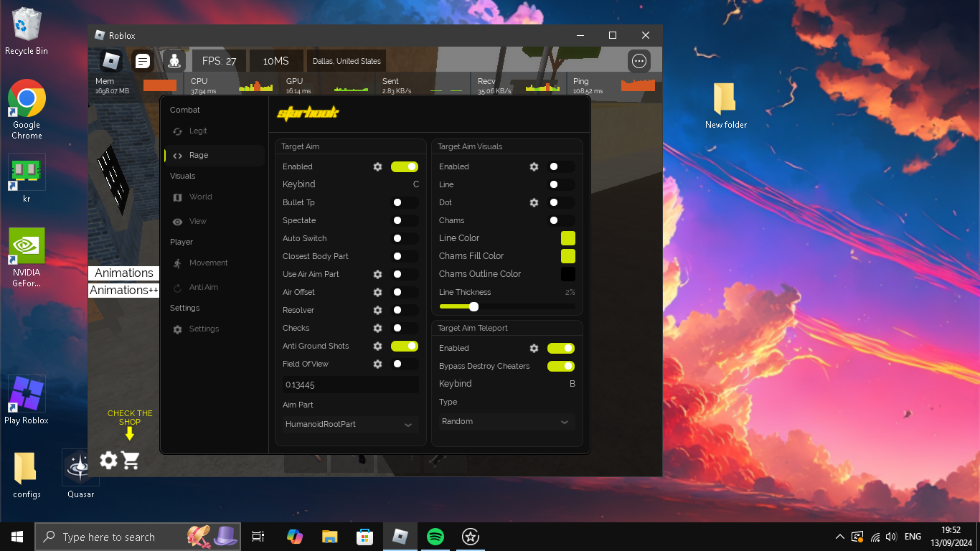
Task: Open the Chams Outline Color swatch
Action: click(x=568, y=274)
